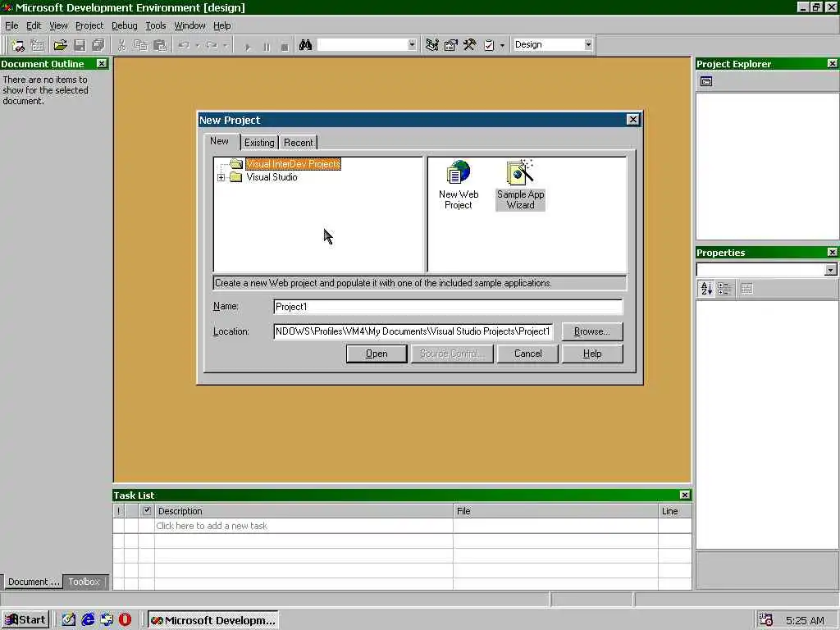Click the Open folder toolbar icon
The image size is (840, 630).
click(60, 46)
